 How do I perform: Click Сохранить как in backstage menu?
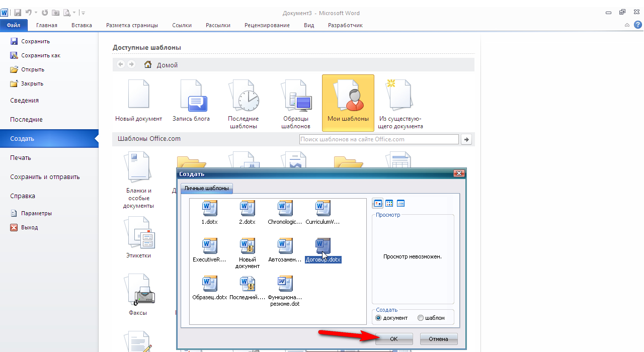pos(35,55)
